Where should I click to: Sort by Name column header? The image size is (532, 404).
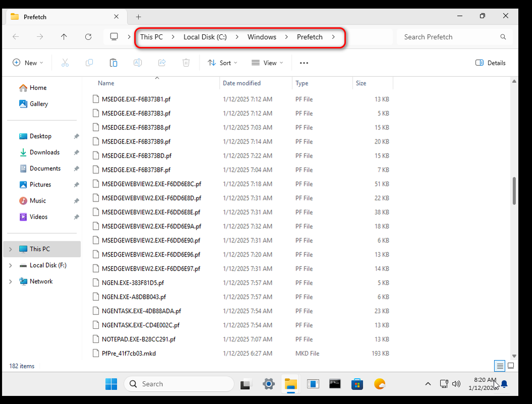click(x=155, y=83)
